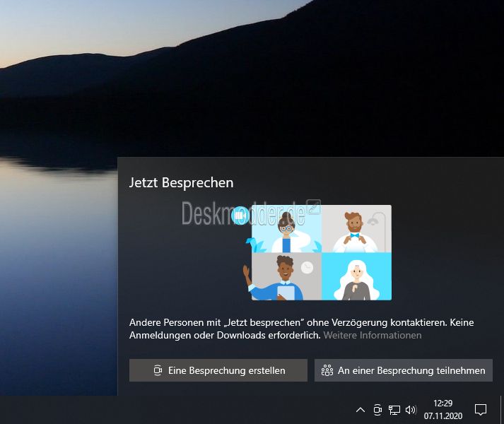The width and height of the screenshot is (504, 424).
Task: Open the Weitere Informationen link
Action: (373, 335)
